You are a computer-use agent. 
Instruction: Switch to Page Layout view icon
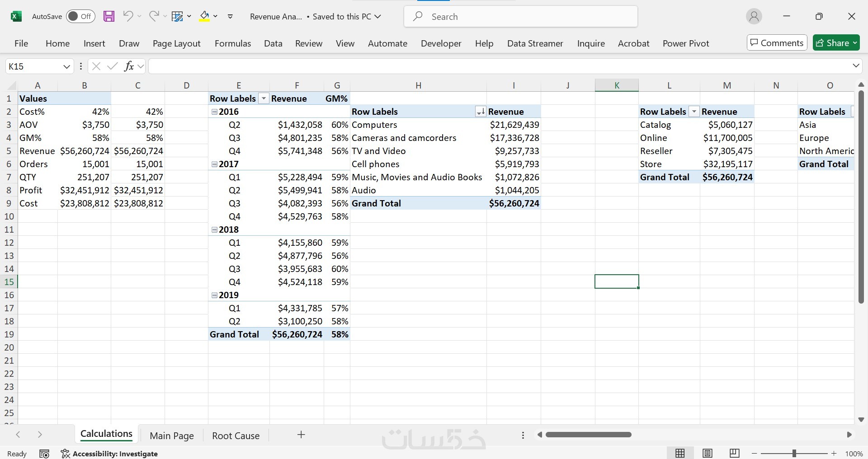708,453
